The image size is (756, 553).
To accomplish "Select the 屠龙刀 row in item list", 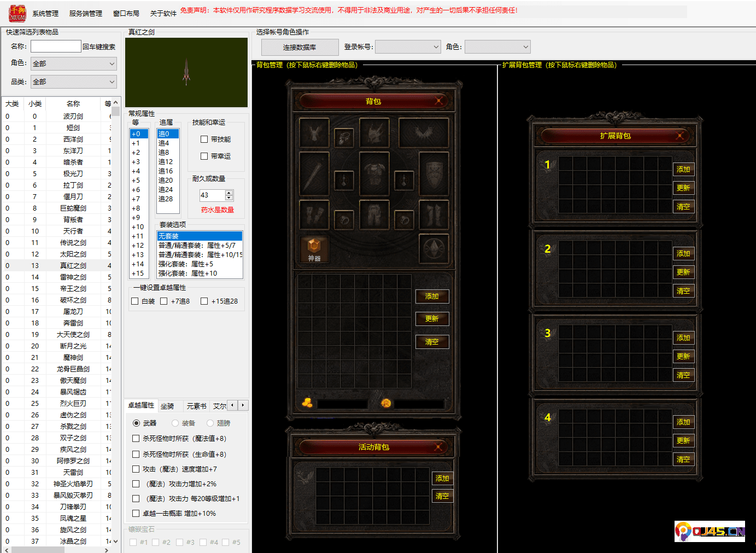I will click(57, 312).
